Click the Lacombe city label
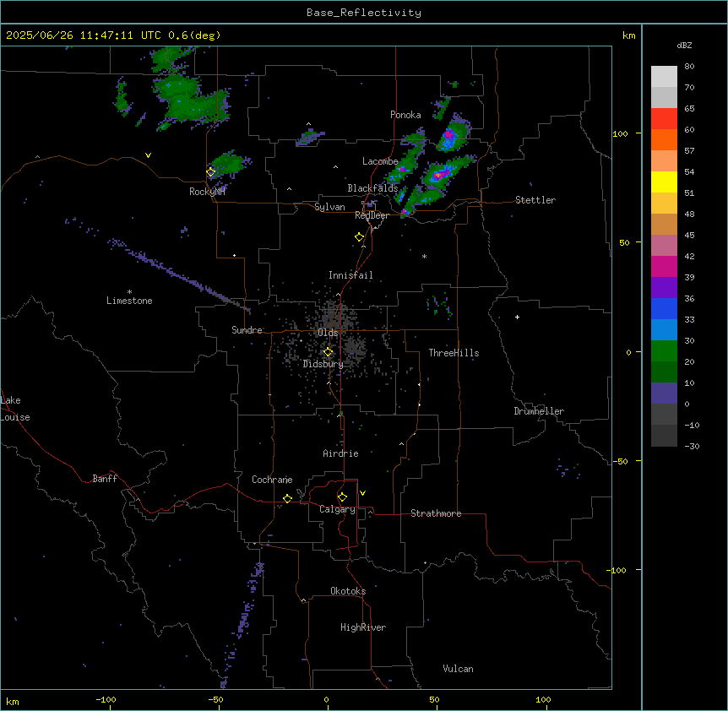This screenshot has width=728, height=711. click(x=380, y=161)
